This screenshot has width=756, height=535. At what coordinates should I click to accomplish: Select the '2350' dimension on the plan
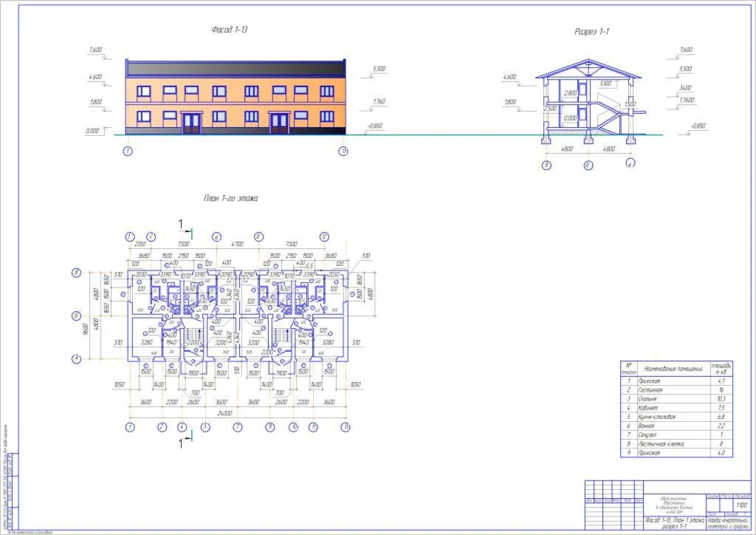pos(140,244)
